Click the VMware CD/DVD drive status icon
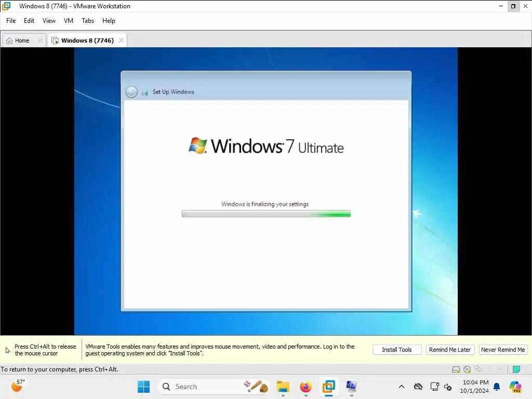This screenshot has height=399, width=532. pos(467,369)
